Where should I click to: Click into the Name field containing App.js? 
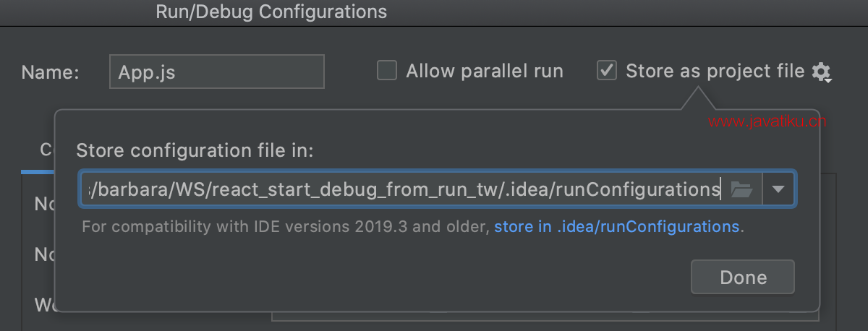pos(217,72)
